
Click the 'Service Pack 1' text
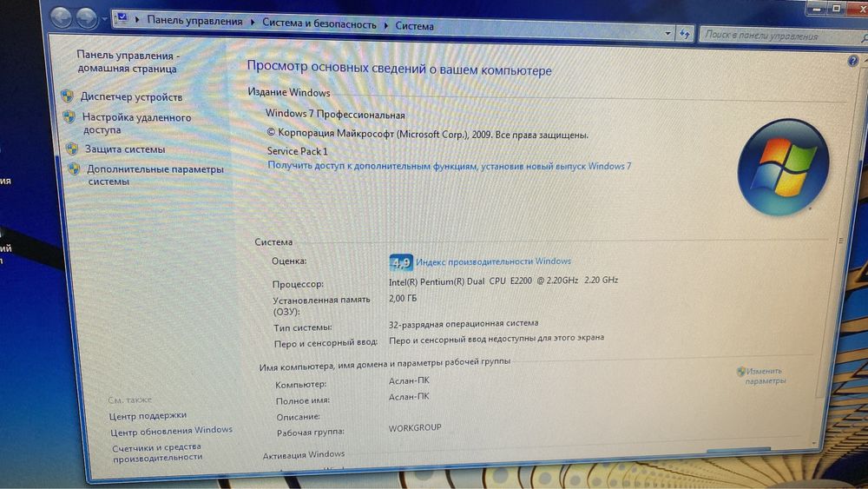click(x=297, y=150)
